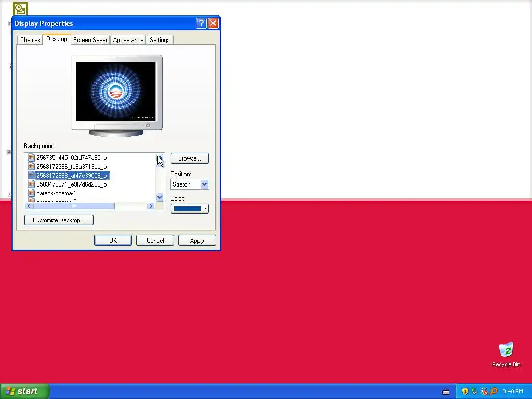The width and height of the screenshot is (532, 399).
Task: Select the Desktop tab
Action: (57, 39)
